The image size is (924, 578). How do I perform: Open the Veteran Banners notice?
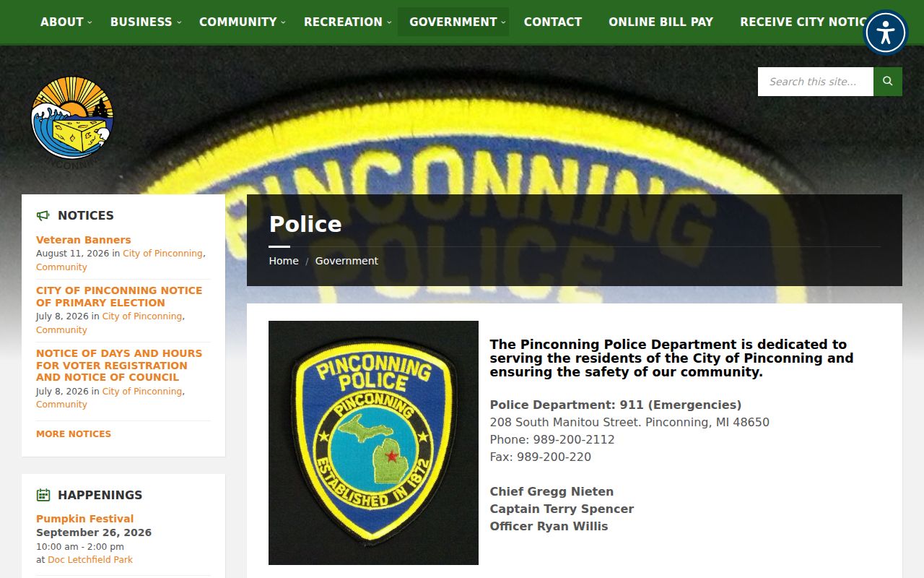(84, 240)
